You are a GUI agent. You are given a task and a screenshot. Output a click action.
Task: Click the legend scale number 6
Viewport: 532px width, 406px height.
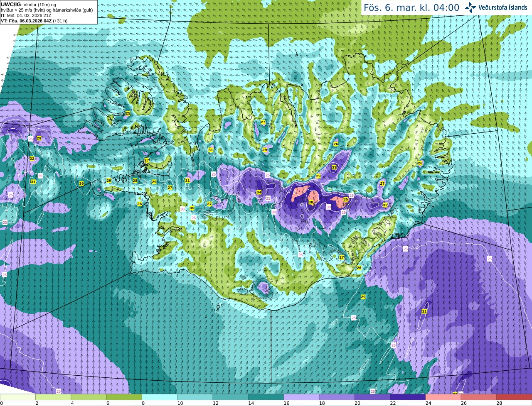click(108, 403)
